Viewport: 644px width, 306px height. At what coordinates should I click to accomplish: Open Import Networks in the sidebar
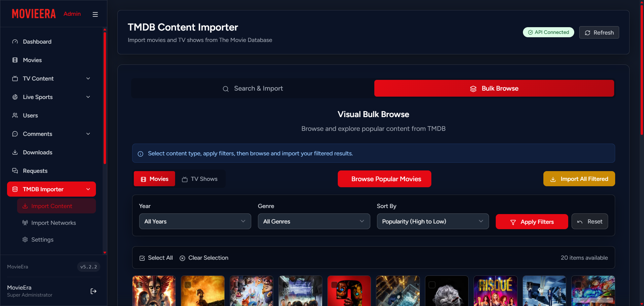click(53, 223)
